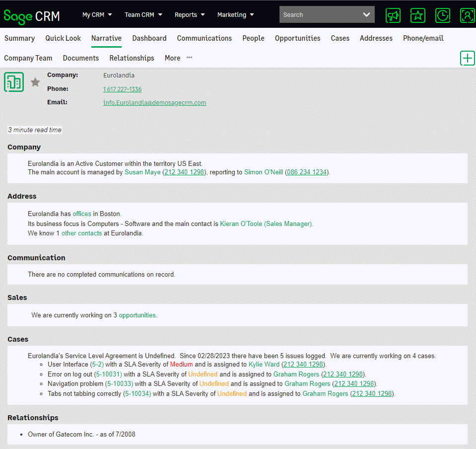Click the three dots beside More
This screenshot has width=476, height=449.
[190, 58]
